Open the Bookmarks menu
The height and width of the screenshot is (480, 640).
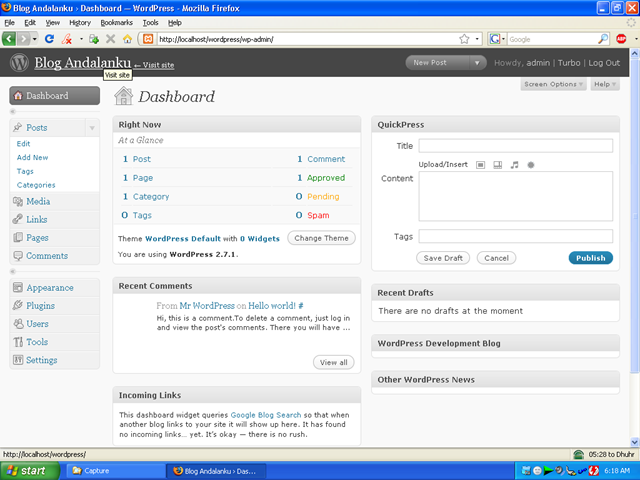pos(116,22)
